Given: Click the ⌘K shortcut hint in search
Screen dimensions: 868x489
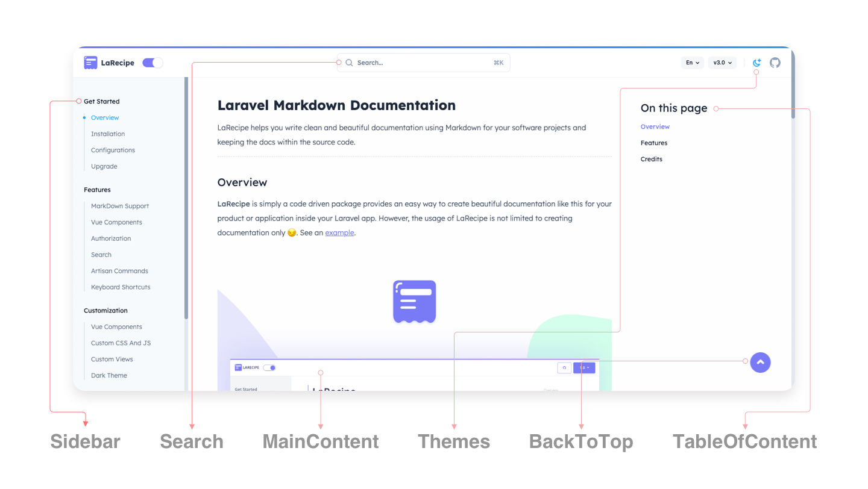Looking at the screenshot, I should pos(498,63).
